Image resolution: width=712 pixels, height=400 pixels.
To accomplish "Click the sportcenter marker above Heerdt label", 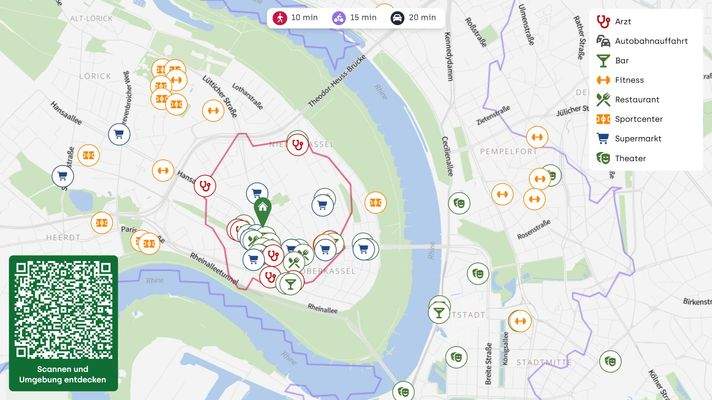I will point(101,223).
